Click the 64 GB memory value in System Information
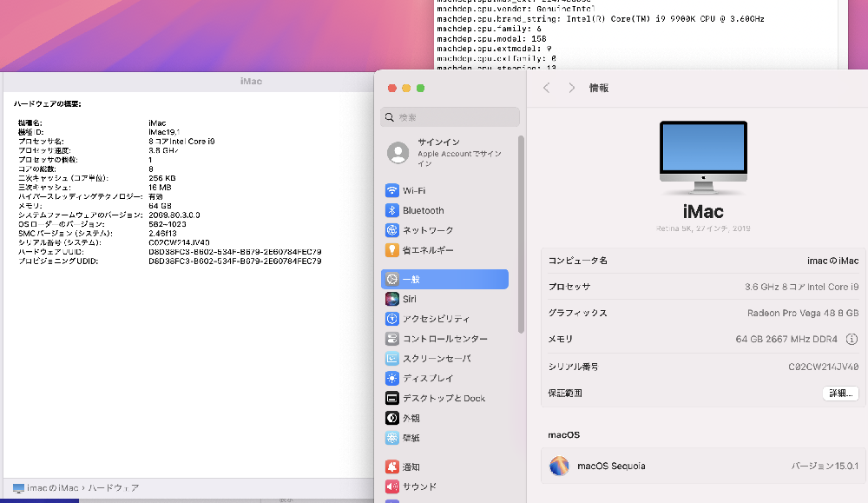 (160, 206)
